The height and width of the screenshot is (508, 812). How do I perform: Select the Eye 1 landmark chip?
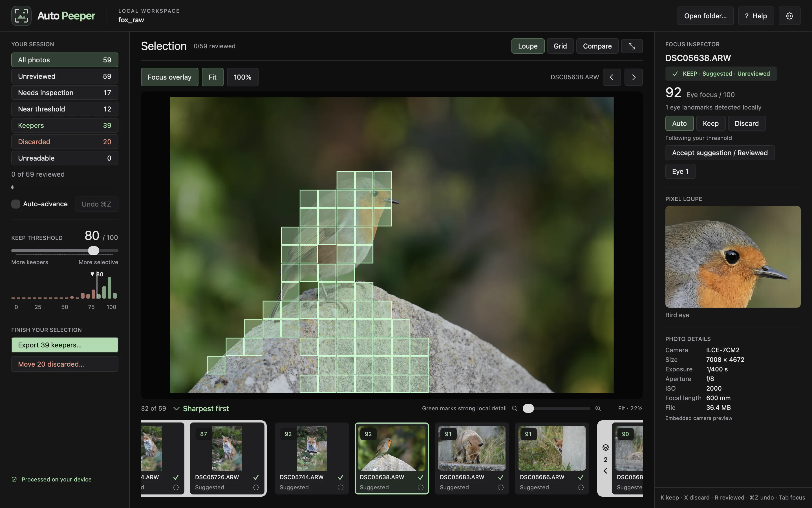tap(680, 171)
